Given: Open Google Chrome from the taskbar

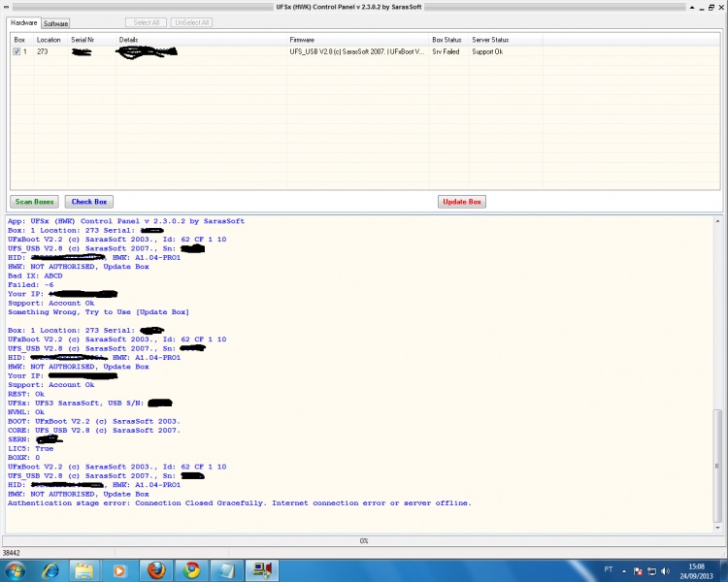Looking at the screenshot, I should 191,571.
